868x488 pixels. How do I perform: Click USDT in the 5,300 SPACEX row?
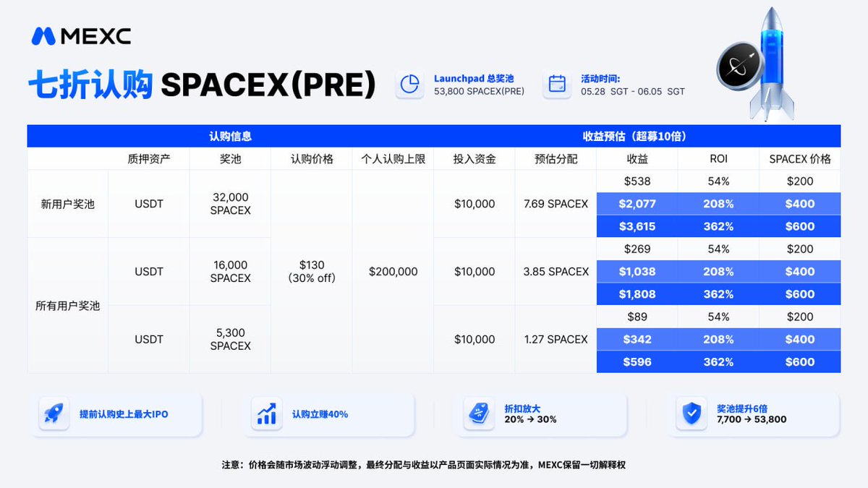[149, 339]
